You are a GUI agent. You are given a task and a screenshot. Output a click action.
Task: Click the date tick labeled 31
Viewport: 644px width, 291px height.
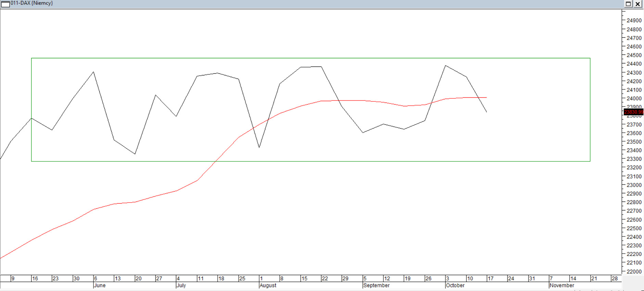tap(532, 278)
